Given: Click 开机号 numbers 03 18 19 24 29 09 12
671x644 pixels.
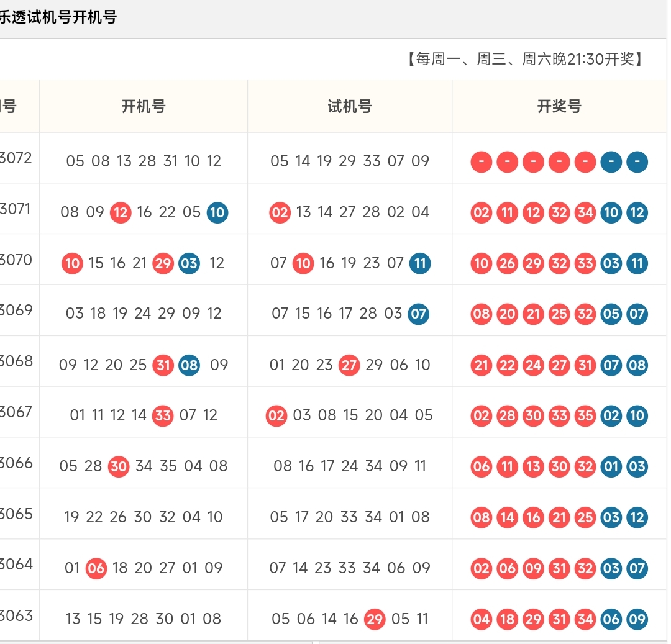Looking at the screenshot, I should click(x=144, y=314).
